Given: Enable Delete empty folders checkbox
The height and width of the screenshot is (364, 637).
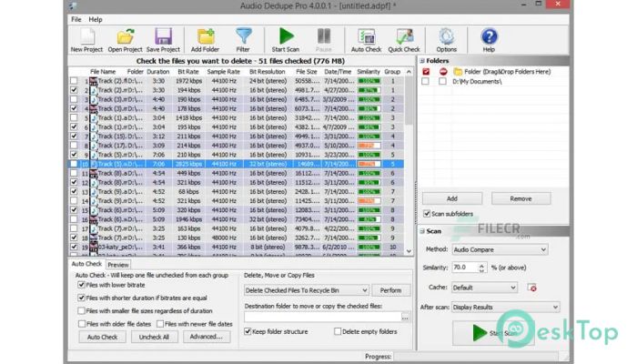Looking at the screenshot, I should pyautogui.click(x=338, y=331).
